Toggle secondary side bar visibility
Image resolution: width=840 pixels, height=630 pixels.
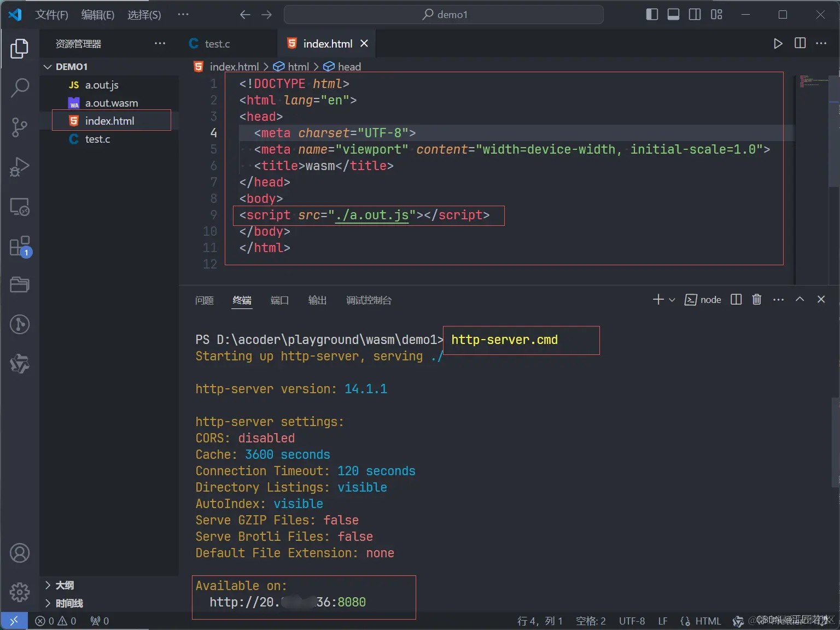click(695, 15)
